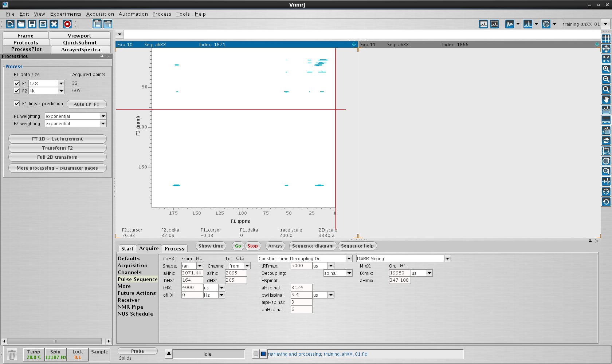This screenshot has width=612, height=364.
Task: Switch to the Process tab
Action: pos(174,249)
